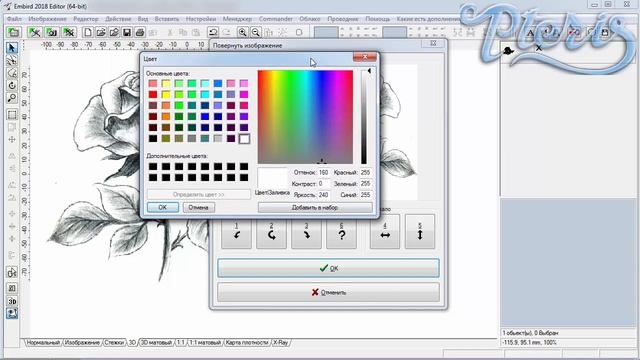Open the Изображение menu
640x360 pixels.
[47, 19]
